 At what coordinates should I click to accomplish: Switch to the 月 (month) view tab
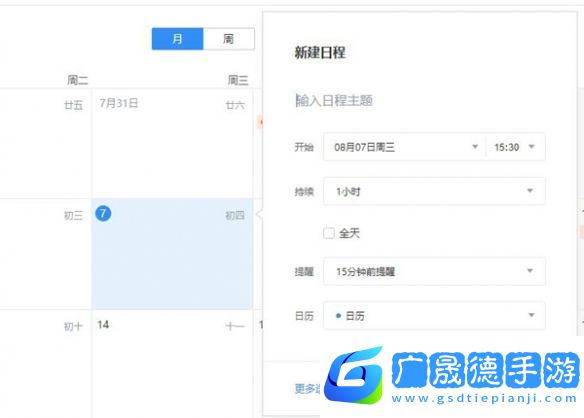coord(177,39)
